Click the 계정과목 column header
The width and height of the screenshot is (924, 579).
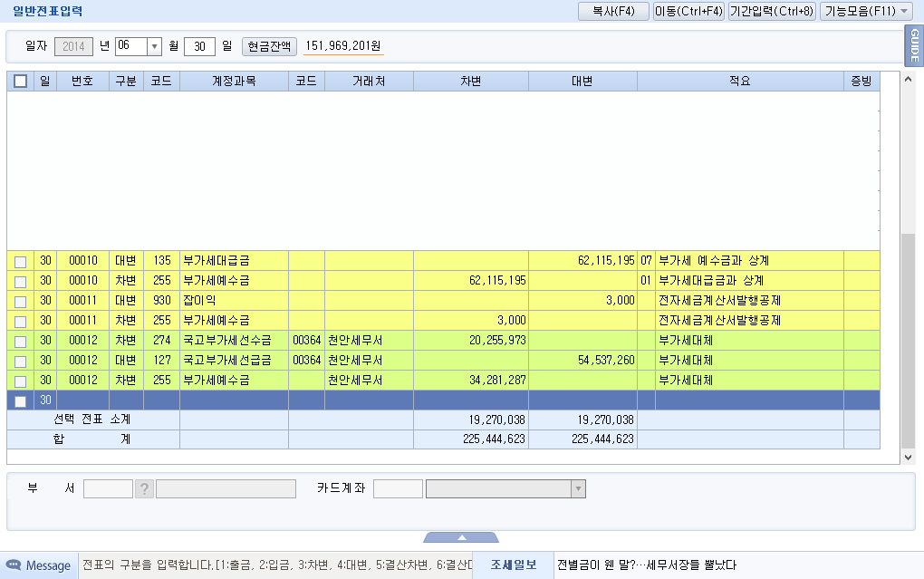[234, 82]
